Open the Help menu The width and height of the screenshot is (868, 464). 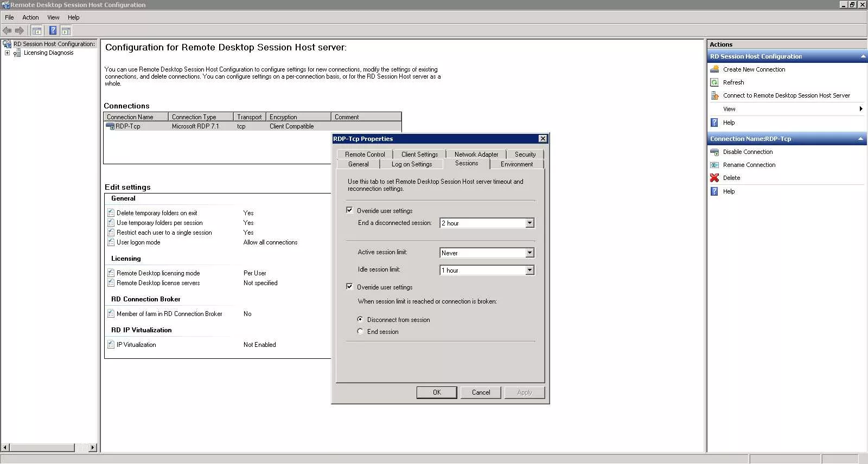point(74,17)
